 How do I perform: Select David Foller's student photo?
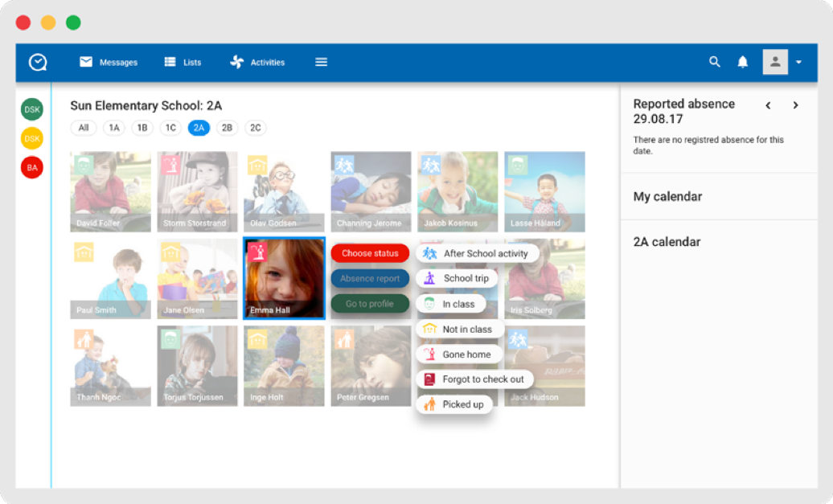(110, 192)
